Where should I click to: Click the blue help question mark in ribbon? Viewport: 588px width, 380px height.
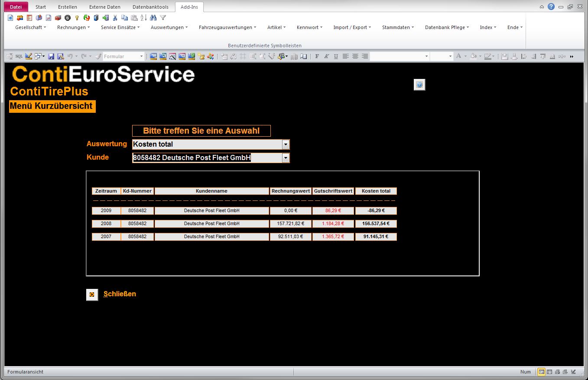click(551, 7)
